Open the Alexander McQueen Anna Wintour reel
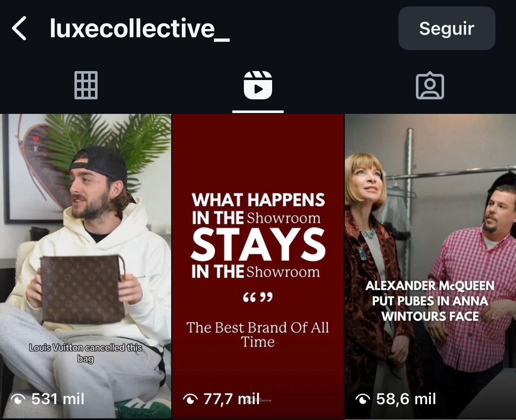 pyautogui.click(x=430, y=266)
